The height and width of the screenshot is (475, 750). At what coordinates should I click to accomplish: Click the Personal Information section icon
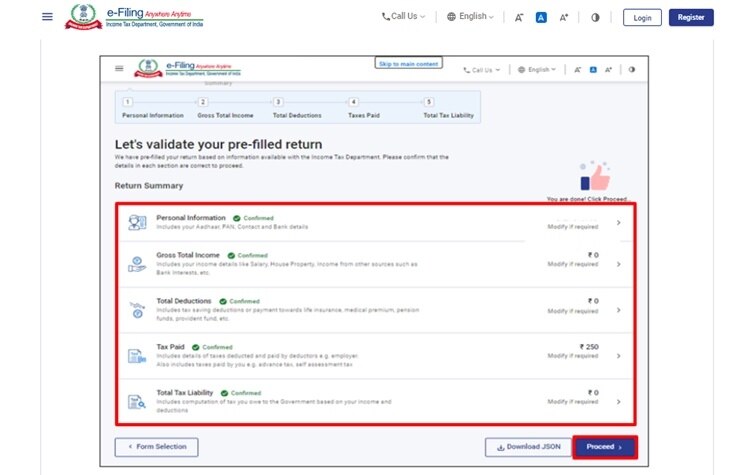tap(136, 222)
